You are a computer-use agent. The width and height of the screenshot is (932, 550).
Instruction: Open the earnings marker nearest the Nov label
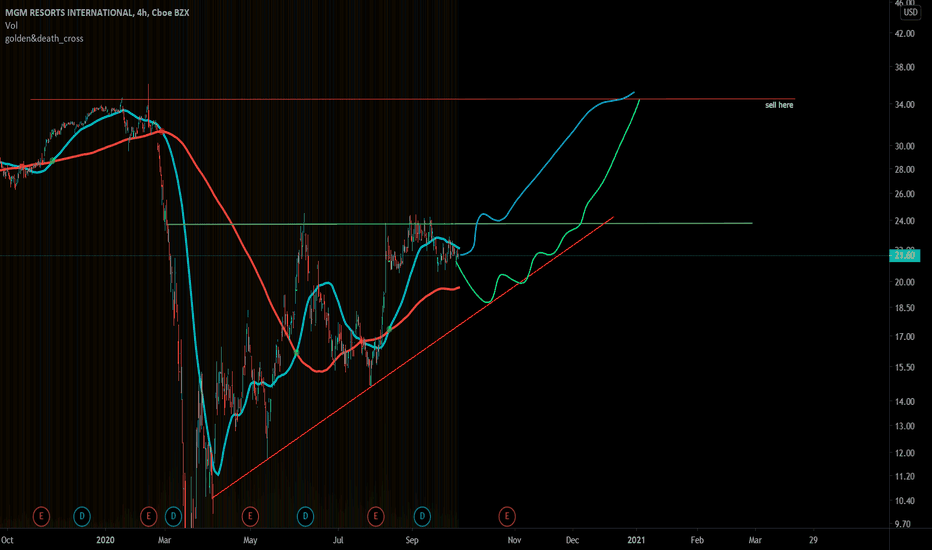[507, 516]
